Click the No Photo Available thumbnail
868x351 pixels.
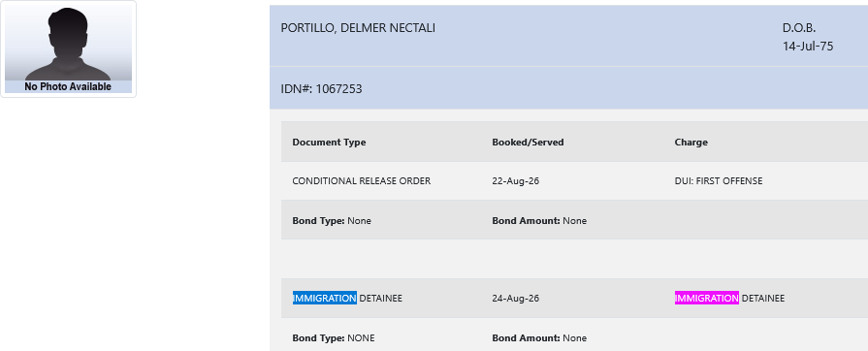pos(68,49)
